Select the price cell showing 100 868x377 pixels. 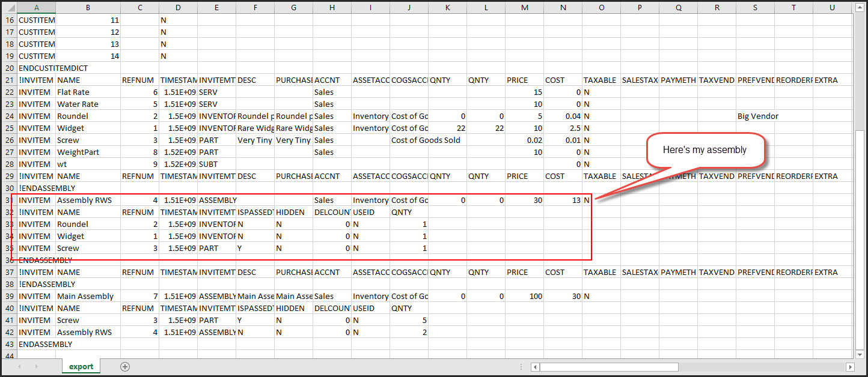pos(524,296)
